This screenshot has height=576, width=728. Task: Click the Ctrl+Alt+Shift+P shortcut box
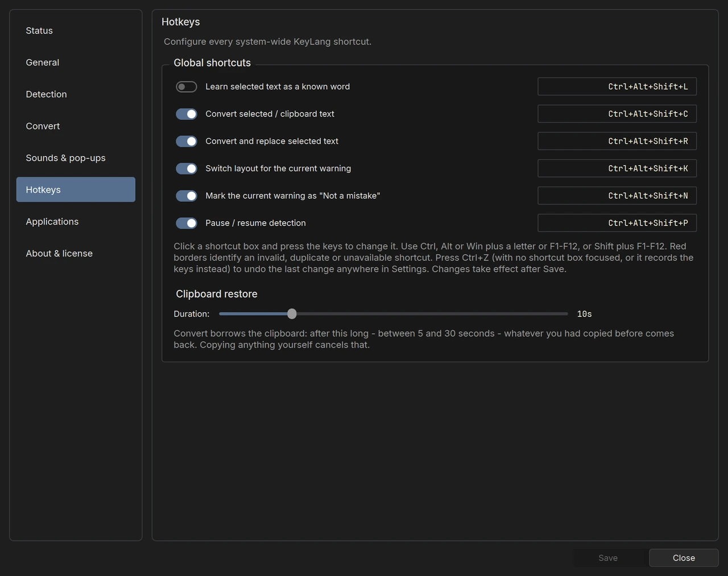click(x=617, y=223)
